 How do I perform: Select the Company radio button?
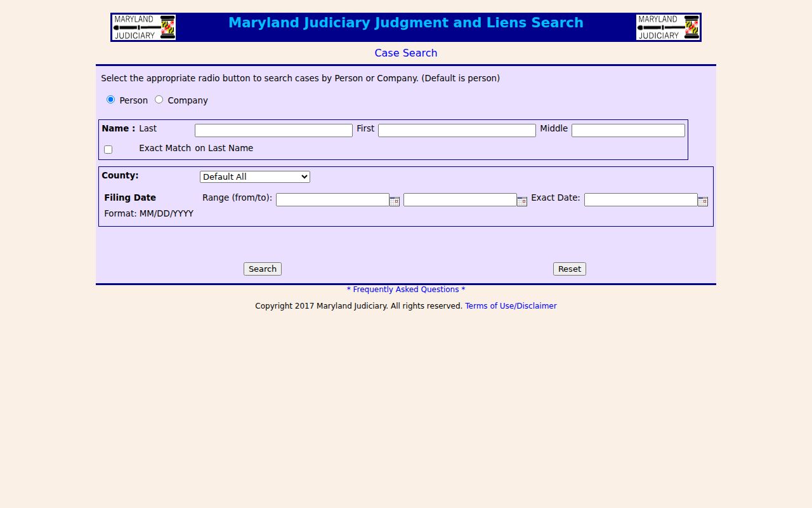(x=159, y=100)
